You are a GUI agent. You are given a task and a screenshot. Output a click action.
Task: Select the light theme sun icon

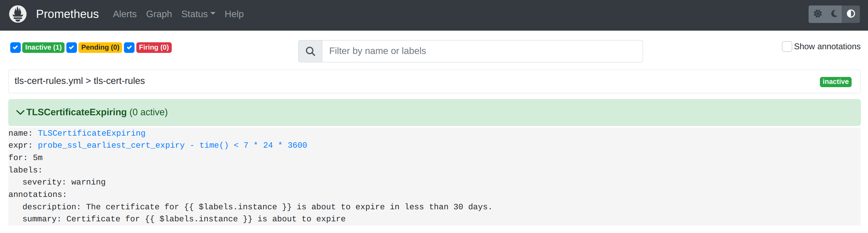tap(817, 14)
